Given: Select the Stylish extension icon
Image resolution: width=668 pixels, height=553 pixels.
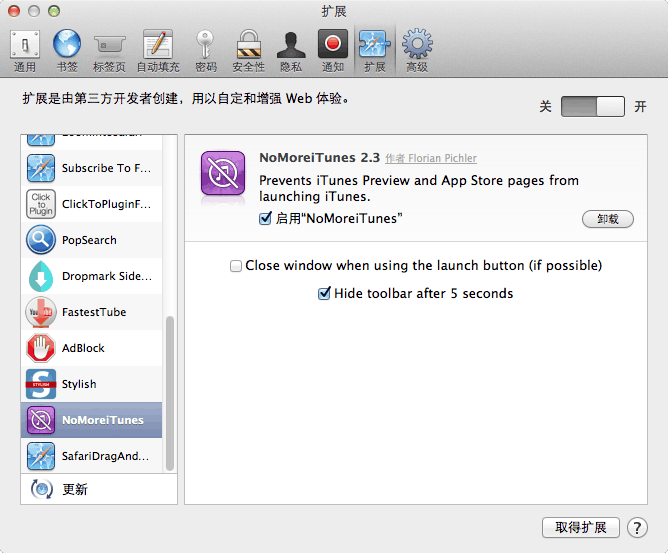Looking at the screenshot, I should pyautogui.click(x=40, y=384).
